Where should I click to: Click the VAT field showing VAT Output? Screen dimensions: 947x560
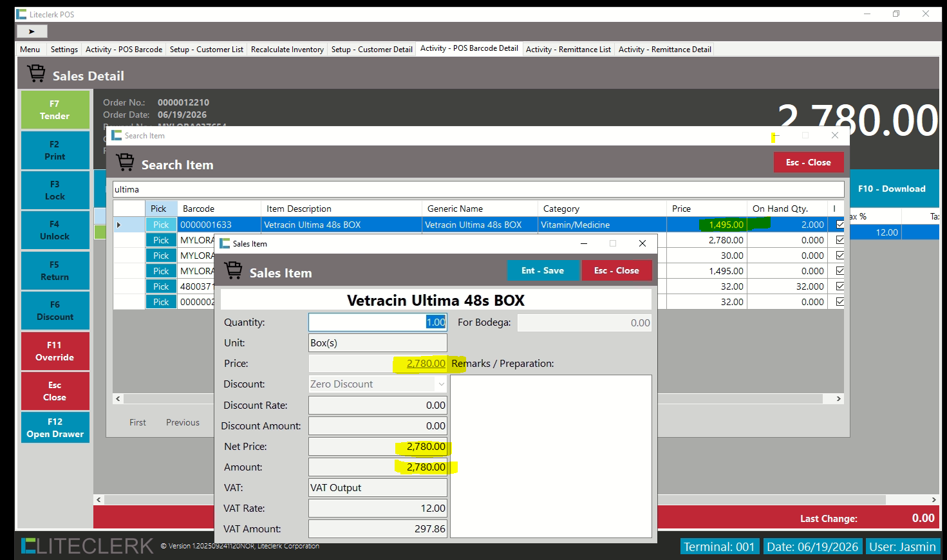click(378, 488)
